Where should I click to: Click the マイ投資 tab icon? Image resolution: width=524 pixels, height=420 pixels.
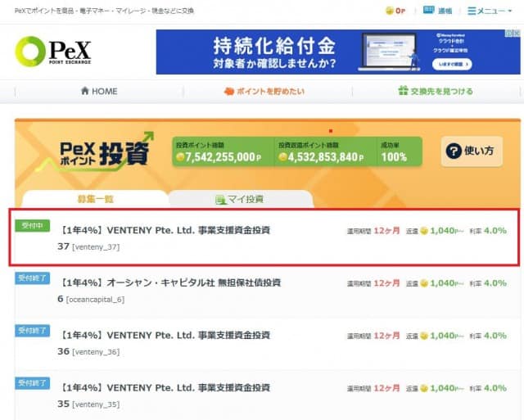tap(220, 200)
